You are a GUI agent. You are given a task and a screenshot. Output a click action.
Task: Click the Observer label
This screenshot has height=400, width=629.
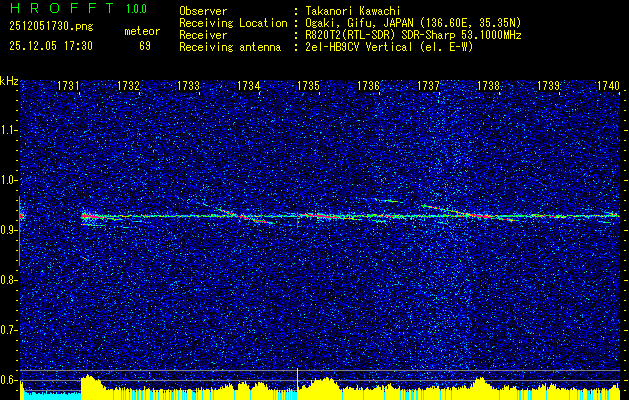pos(203,11)
